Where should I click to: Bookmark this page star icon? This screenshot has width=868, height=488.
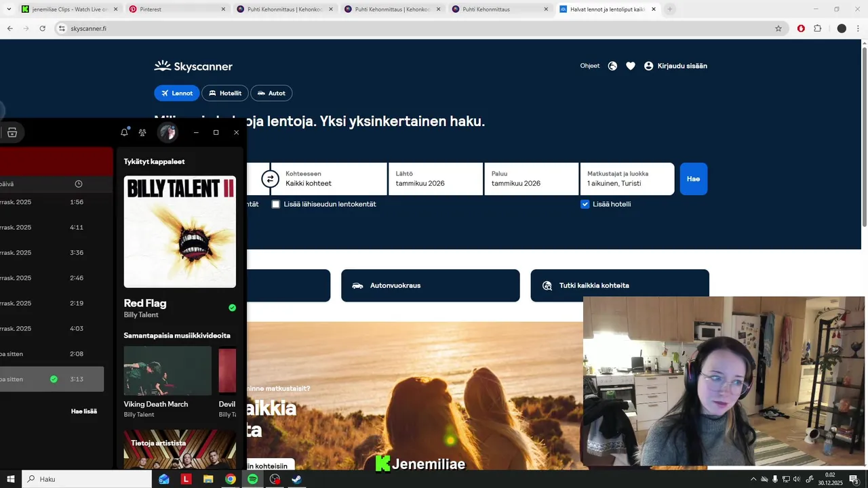click(x=778, y=28)
